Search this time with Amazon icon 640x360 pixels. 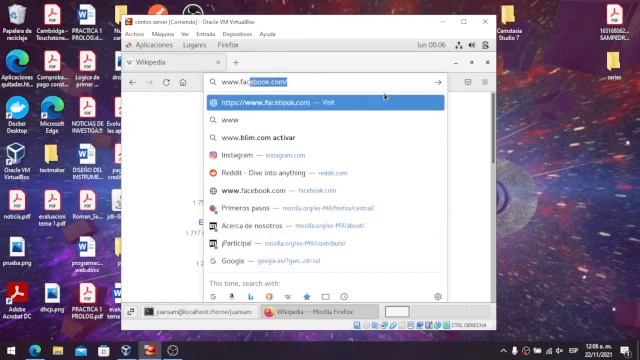[x=232, y=297]
